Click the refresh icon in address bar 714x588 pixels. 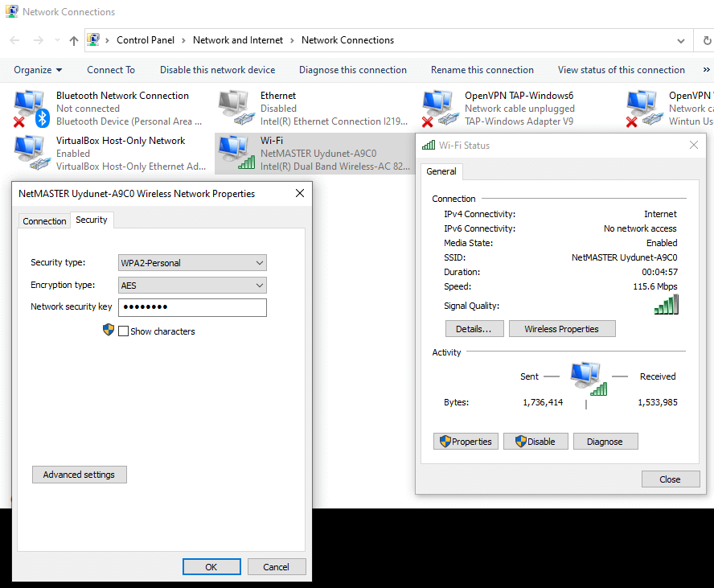point(706,39)
